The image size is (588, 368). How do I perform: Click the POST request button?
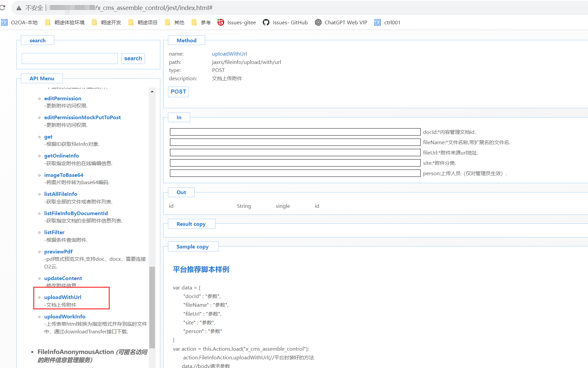point(178,92)
